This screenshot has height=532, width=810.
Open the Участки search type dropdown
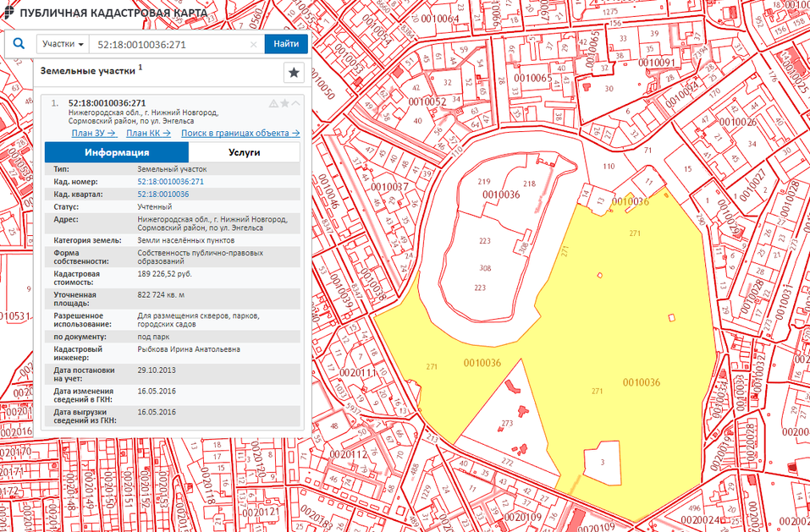pyautogui.click(x=64, y=44)
